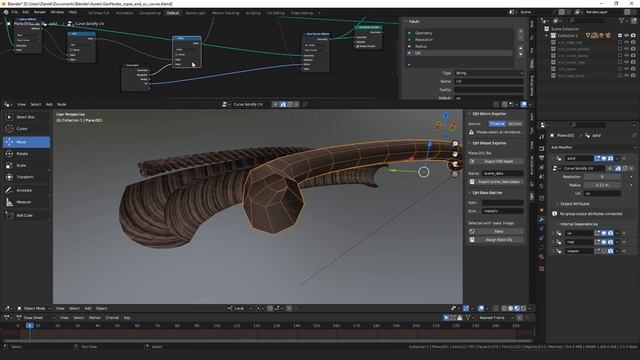Screen dimensions: 640x360
Task: Open the Type String dropdown
Action: coord(489,73)
